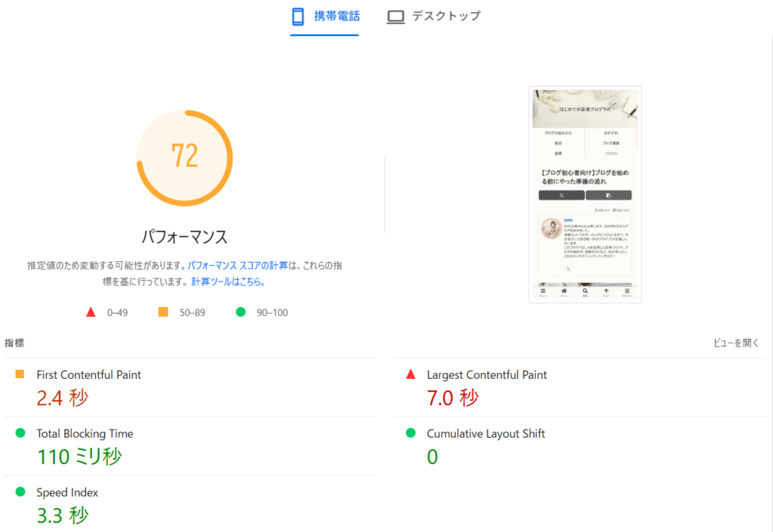Click the performance score 72 gauge
The width and height of the screenshot is (773, 532).
point(185,157)
